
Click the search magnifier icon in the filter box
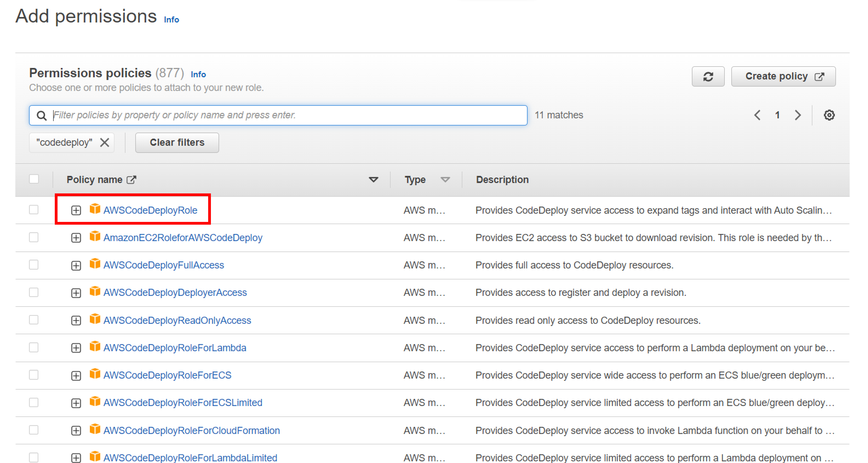tap(41, 116)
